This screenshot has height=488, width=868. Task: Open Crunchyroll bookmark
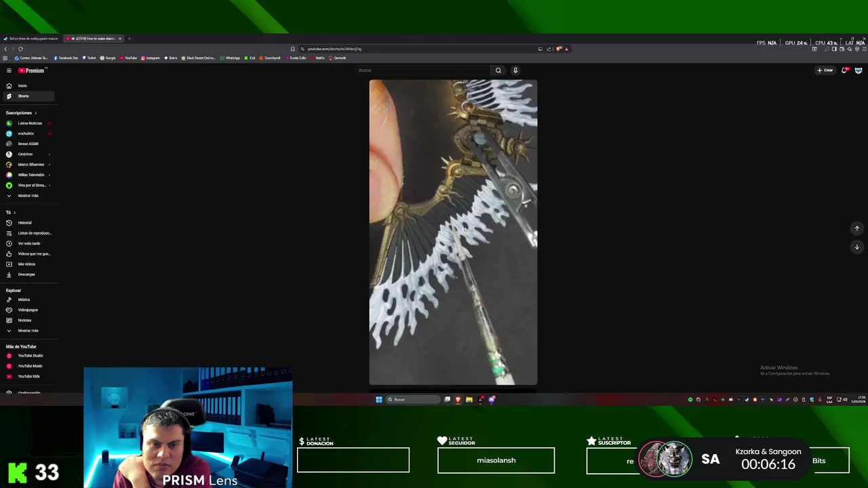click(x=270, y=58)
